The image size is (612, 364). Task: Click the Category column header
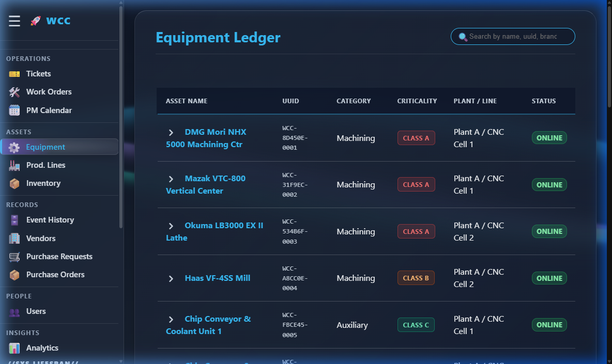tap(354, 101)
